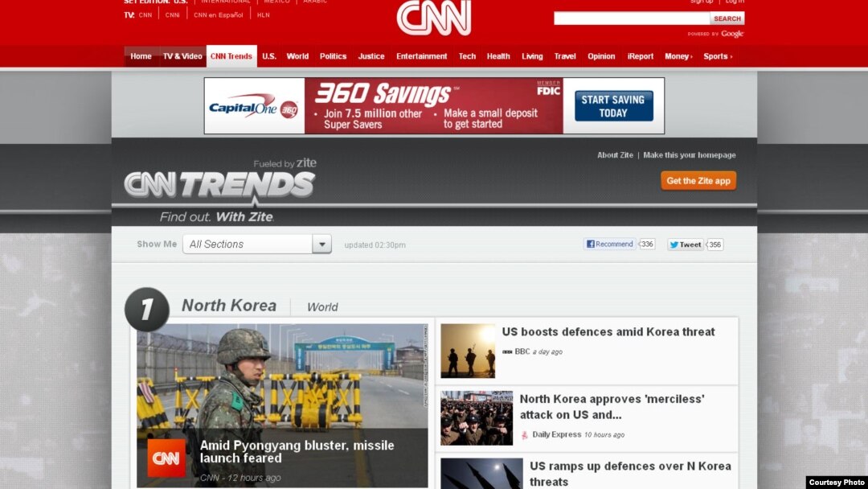Open North Korea approves 'merciless' attack story

(x=612, y=406)
